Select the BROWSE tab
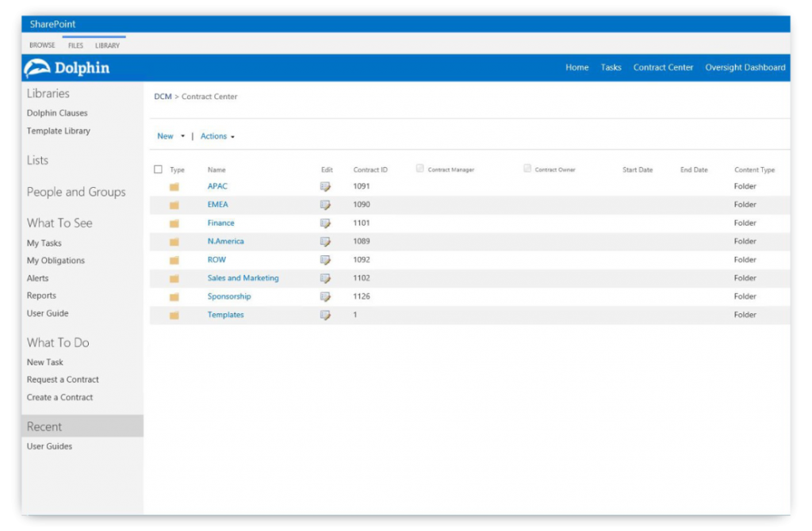The height and width of the screenshot is (531, 812). point(41,45)
